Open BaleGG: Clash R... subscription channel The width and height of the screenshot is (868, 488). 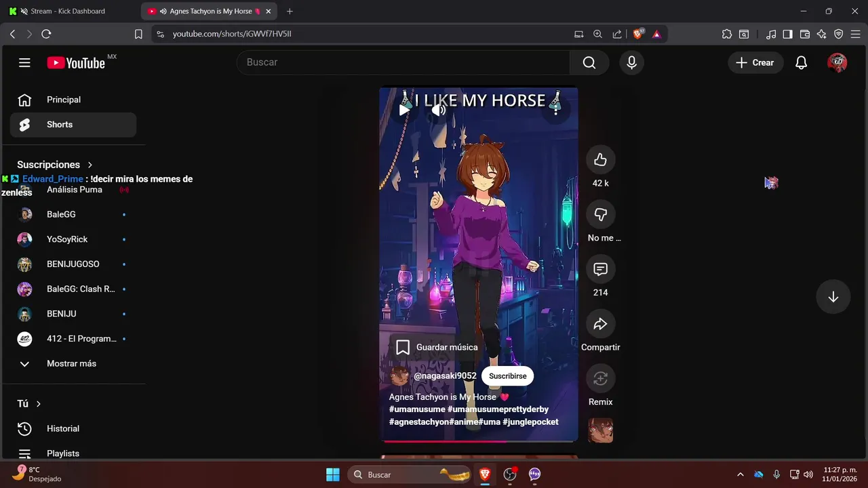point(73,289)
